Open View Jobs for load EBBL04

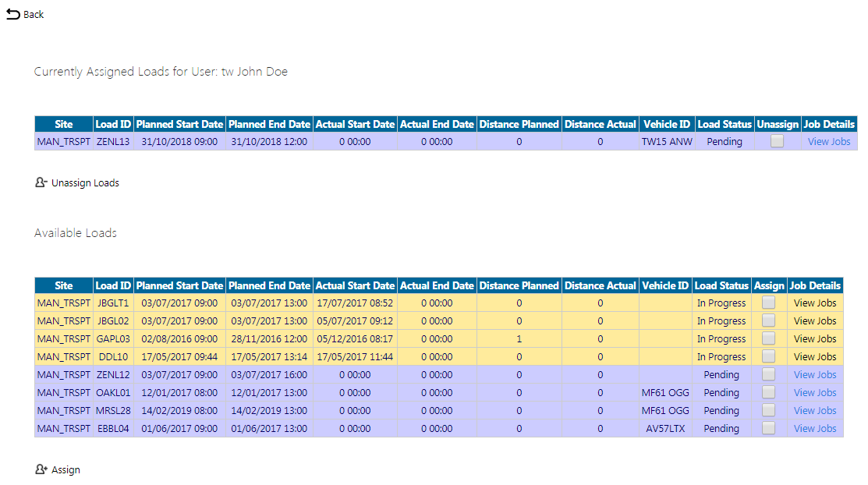[815, 429]
